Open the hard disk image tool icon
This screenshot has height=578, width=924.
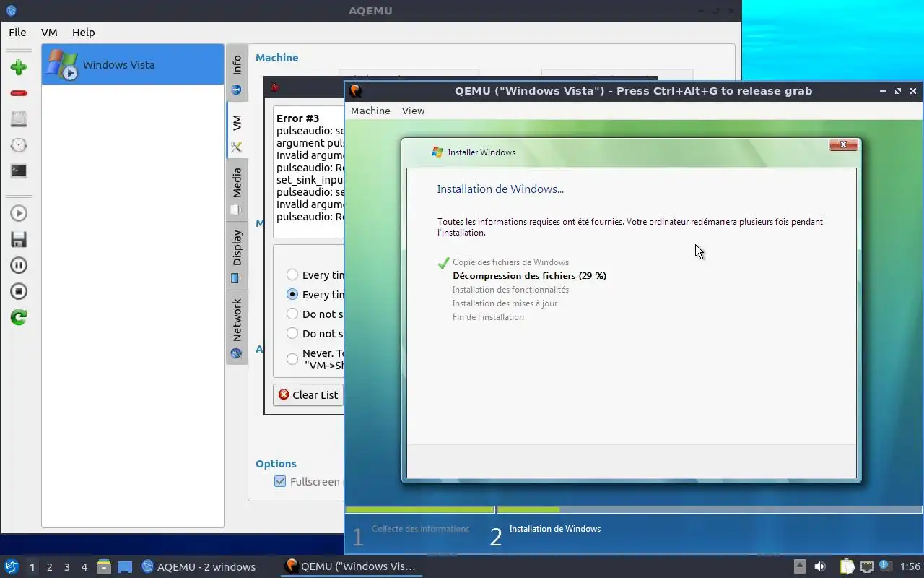pos(19,119)
